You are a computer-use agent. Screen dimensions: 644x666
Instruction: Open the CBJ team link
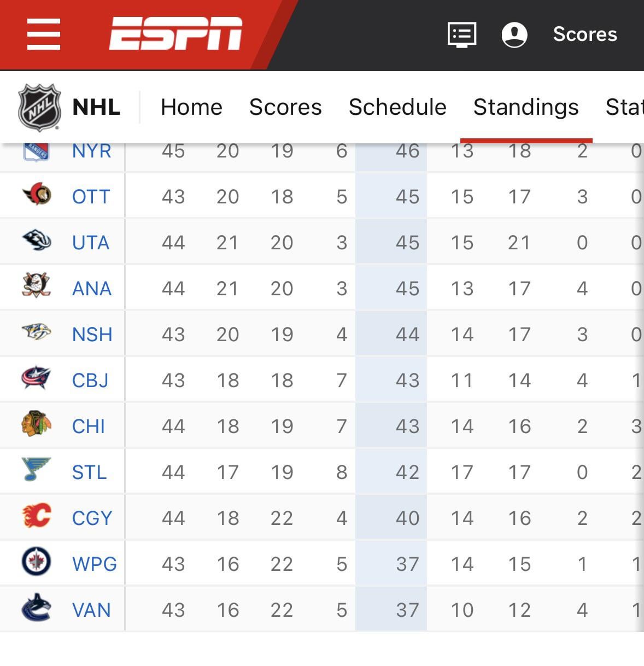[x=90, y=381]
